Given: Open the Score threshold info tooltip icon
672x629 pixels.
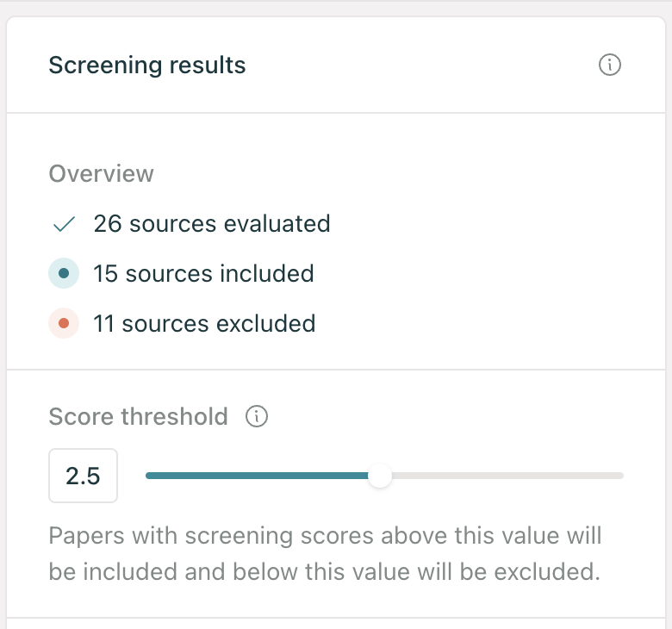Looking at the screenshot, I should [256, 416].
